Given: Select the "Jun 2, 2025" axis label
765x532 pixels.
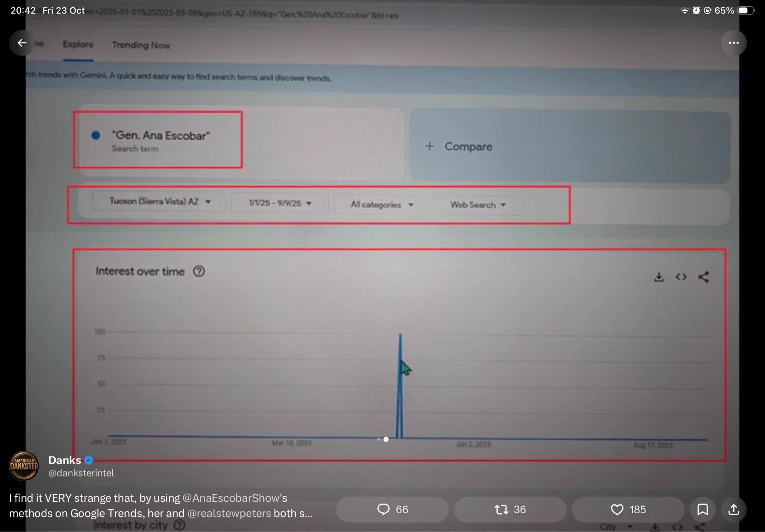Looking at the screenshot, I should pyautogui.click(x=473, y=444).
